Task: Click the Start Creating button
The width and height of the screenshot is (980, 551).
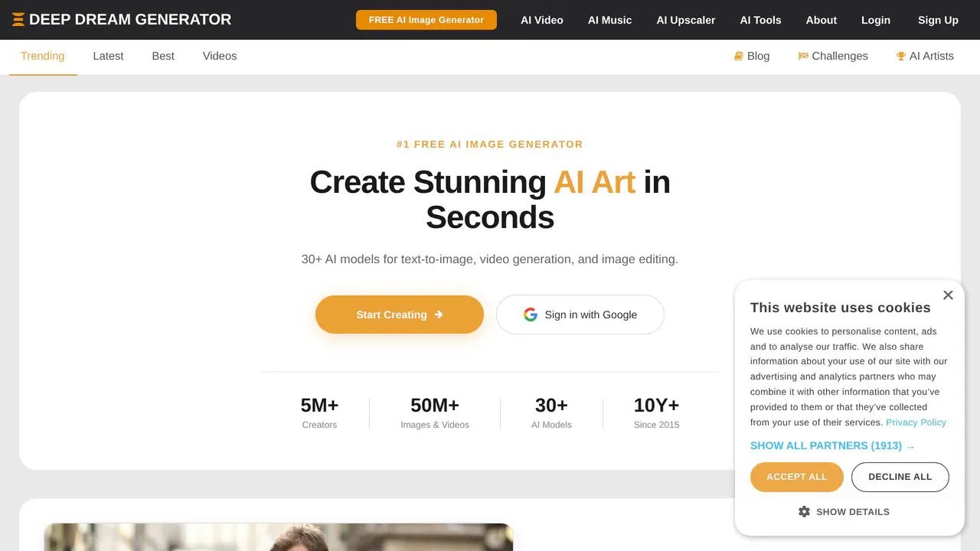Action: pyautogui.click(x=400, y=315)
